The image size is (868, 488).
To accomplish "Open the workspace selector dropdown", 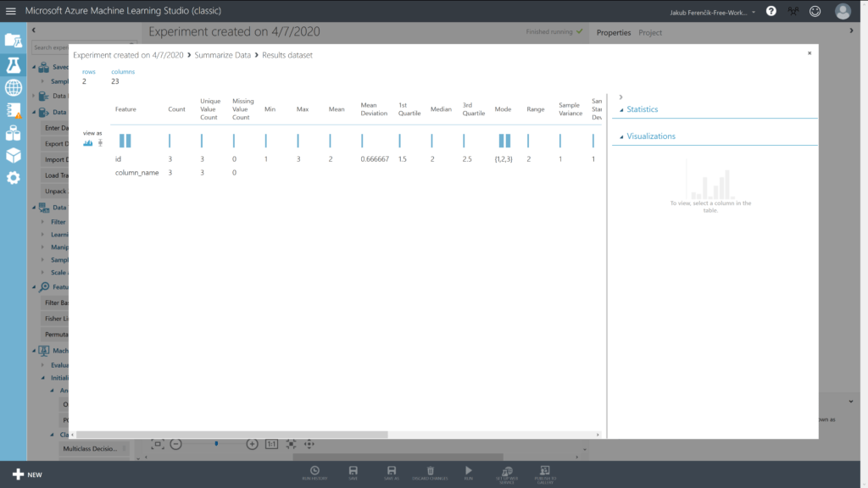I will click(x=754, y=12).
